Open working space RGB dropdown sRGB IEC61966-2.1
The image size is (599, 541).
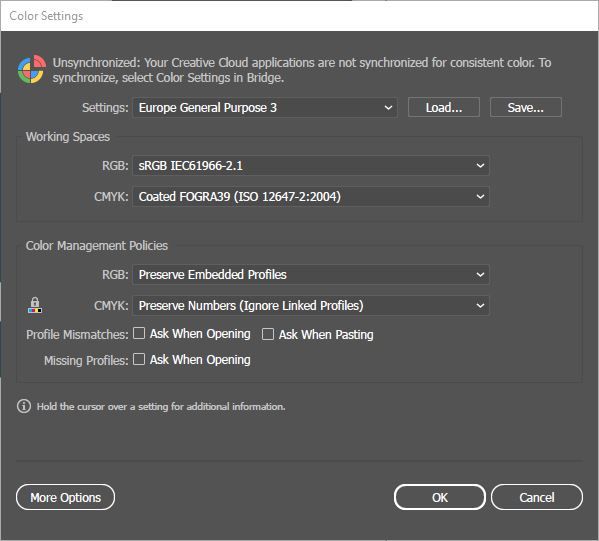point(311,165)
